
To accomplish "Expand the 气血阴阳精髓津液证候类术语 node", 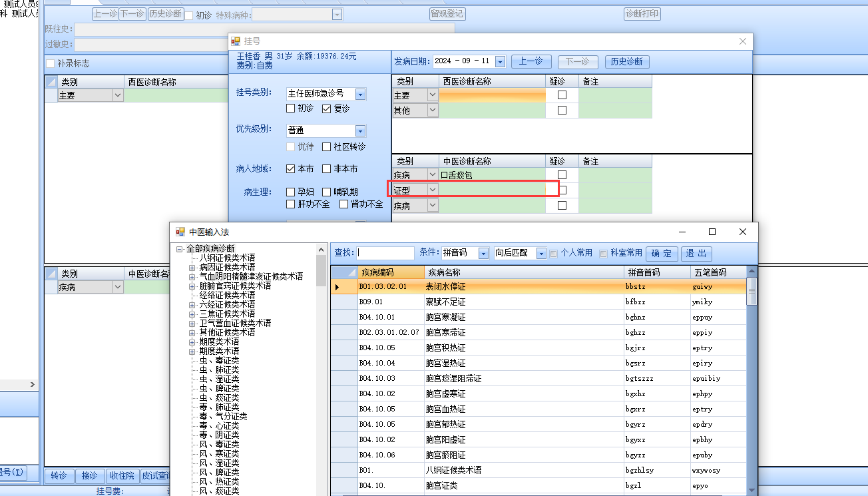I will tap(192, 276).
